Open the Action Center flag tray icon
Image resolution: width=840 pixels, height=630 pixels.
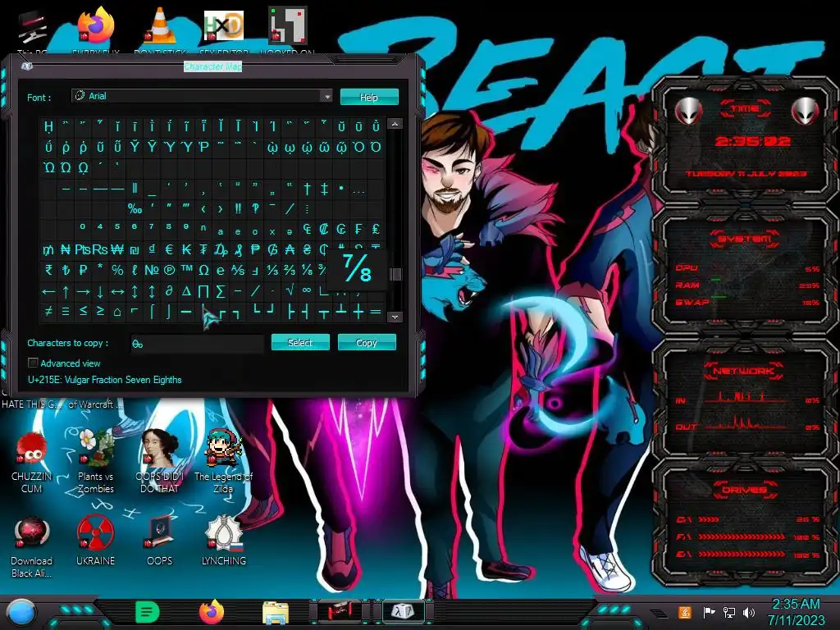[709, 612]
